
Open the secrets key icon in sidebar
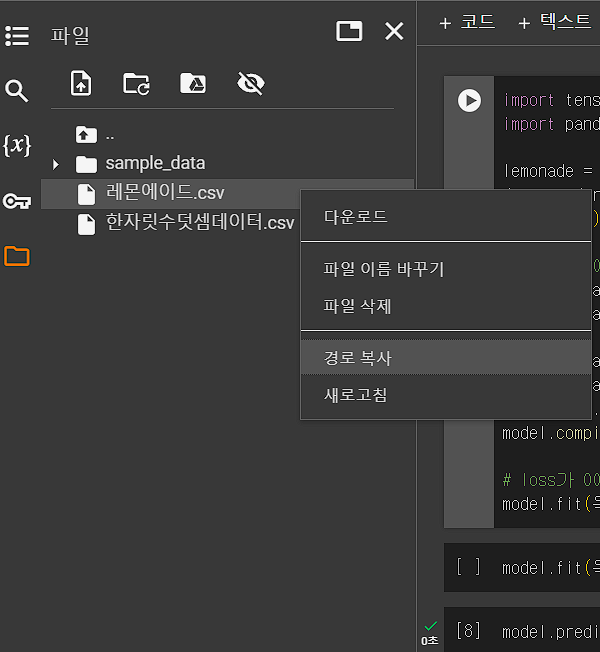pos(17,201)
